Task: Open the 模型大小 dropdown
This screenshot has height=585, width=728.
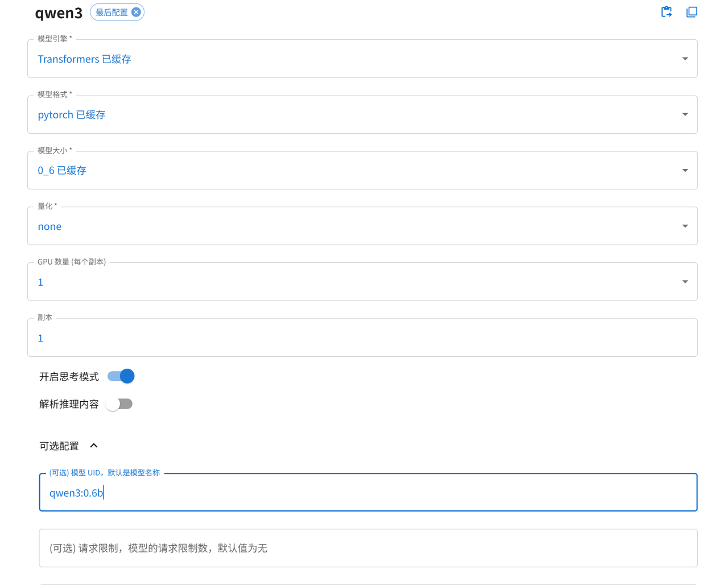Action: pos(685,170)
